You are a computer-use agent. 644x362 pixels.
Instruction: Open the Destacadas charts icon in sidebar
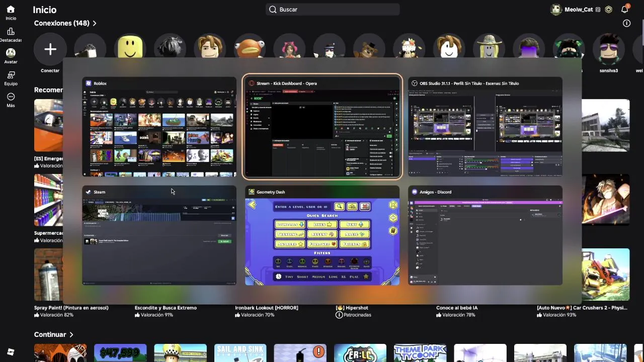pos(11,32)
